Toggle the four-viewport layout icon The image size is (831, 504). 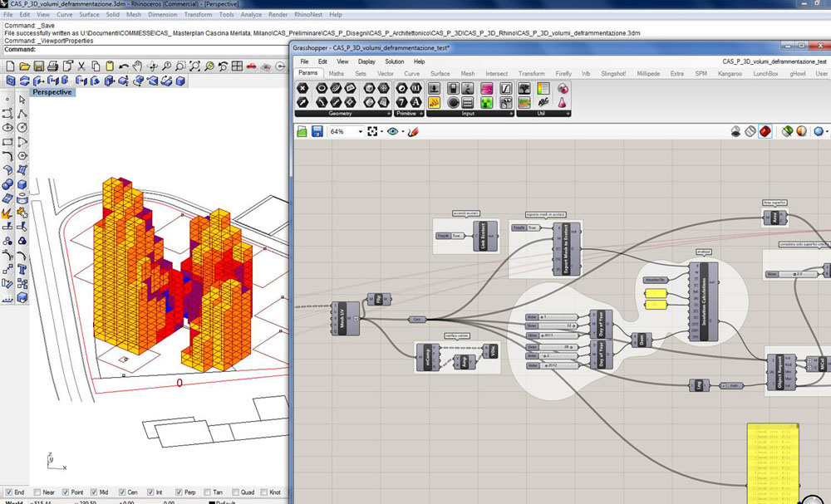point(237,66)
